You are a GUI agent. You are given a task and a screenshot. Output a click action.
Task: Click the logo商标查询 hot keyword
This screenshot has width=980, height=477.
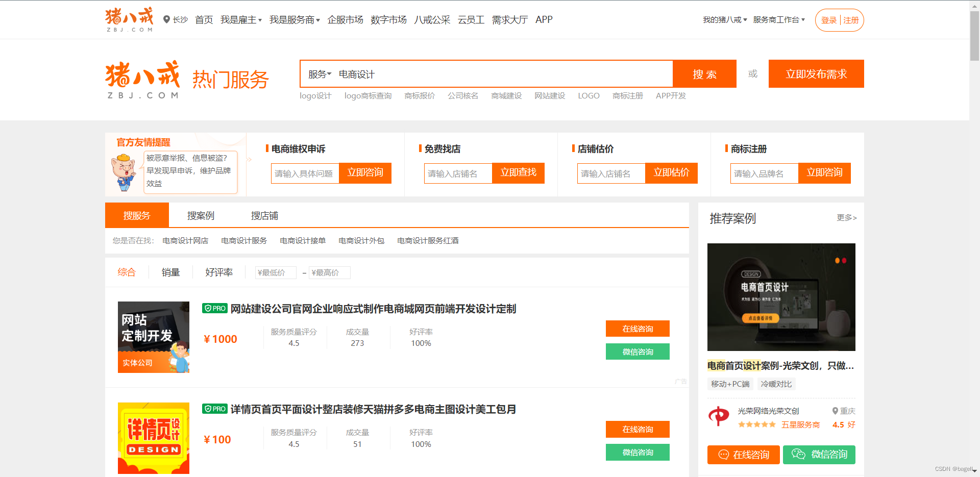tap(367, 95)
